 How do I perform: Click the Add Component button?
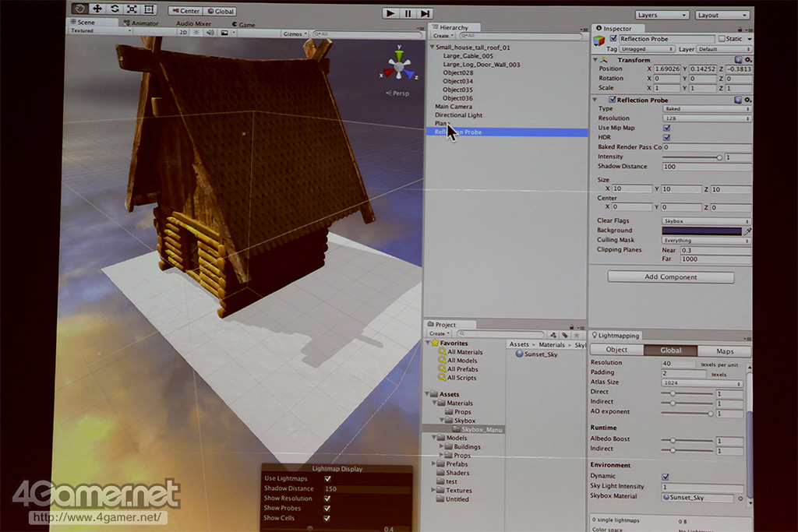pyautogui.click(x=671, y=277)
